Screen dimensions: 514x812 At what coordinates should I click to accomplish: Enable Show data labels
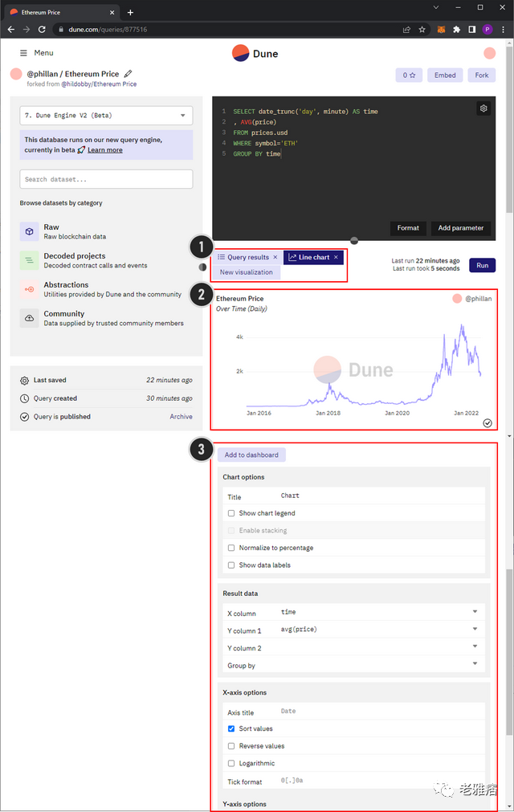(231, 565)
